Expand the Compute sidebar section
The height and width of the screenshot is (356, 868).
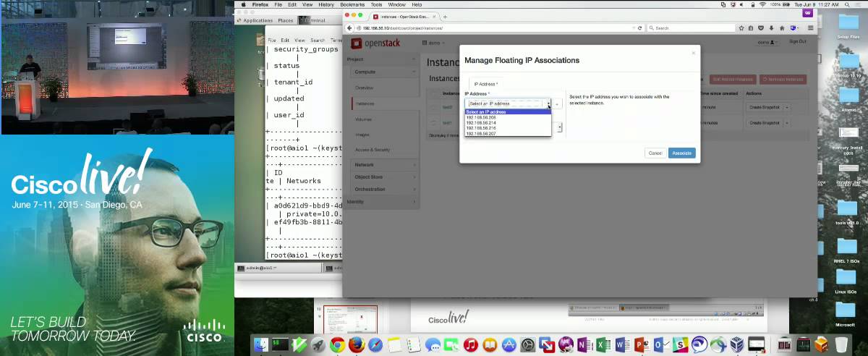click(x=383, y=72)
